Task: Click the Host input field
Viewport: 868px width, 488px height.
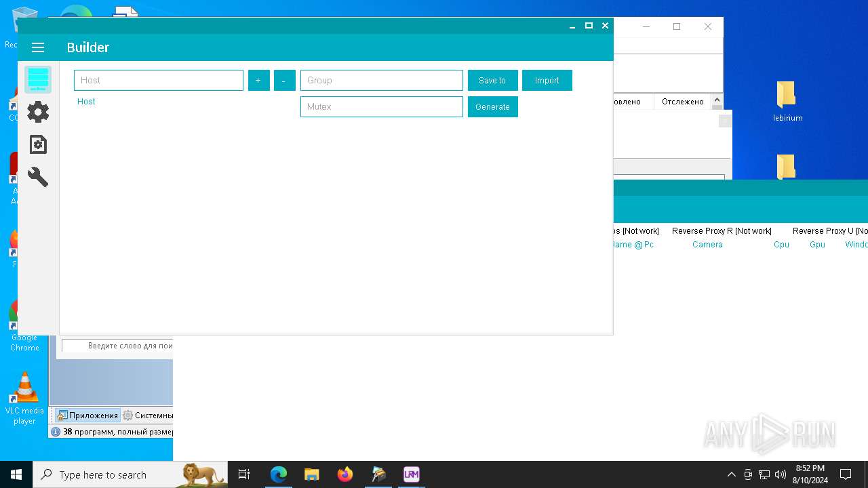Action: (x=159, y=80)
